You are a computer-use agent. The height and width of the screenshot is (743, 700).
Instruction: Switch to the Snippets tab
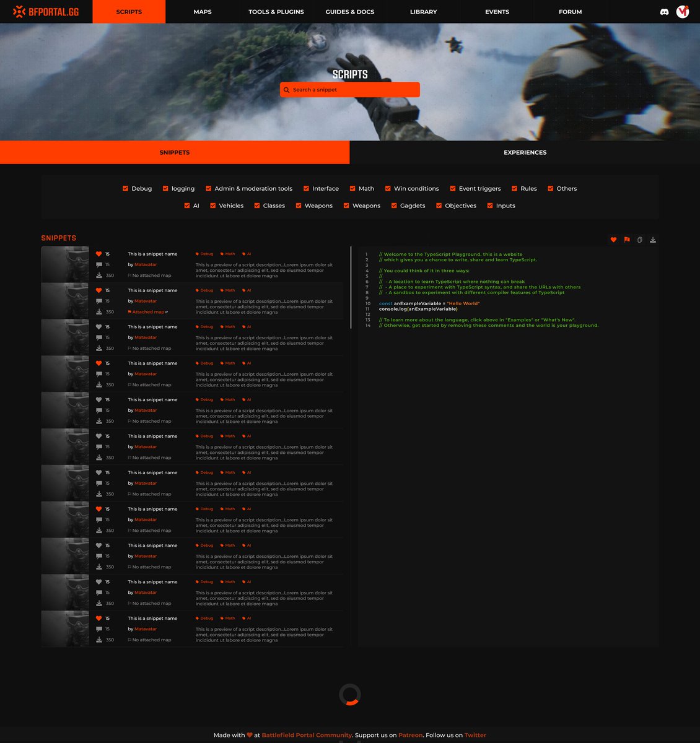pyautogui.click(x=175, y=152)
